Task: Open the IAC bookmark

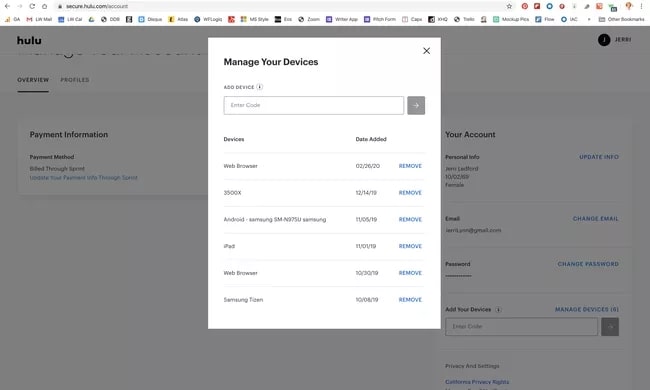Action: (569, 19)
